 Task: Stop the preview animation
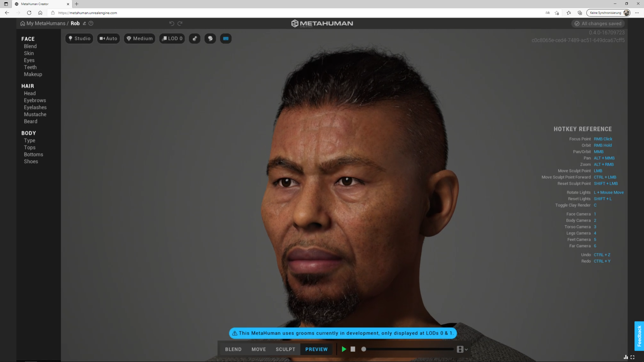(353, 349)
